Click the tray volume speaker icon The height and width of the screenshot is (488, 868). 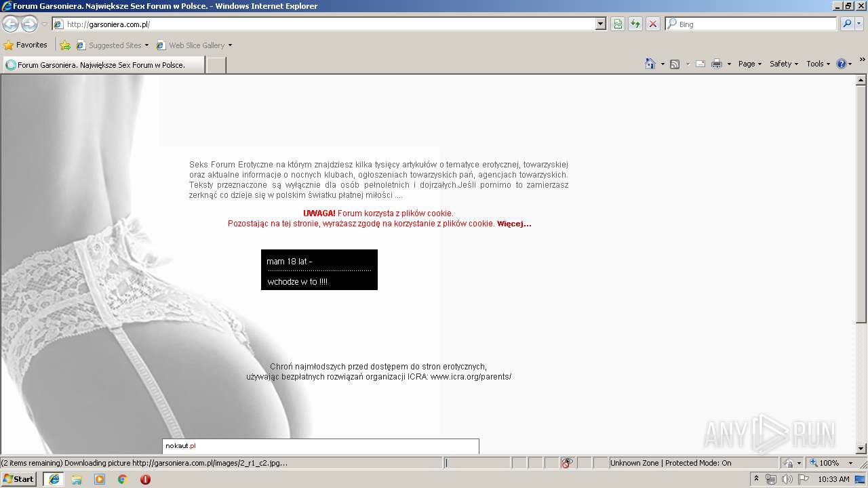click(x=787, y=479)
